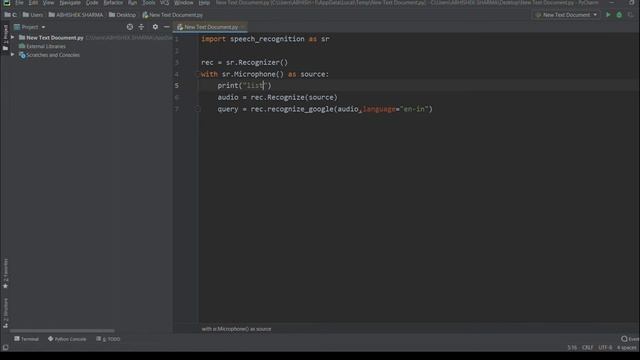Click New Text Document.py in breadcrumb bar

(173, 15)
